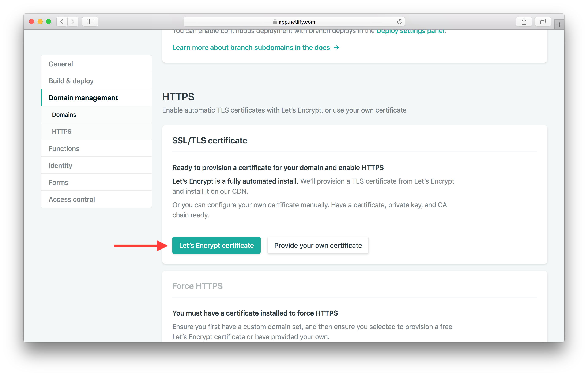Click the green fullscreen window button
This screenshot has width=588, height=376.
coord(49,22)
